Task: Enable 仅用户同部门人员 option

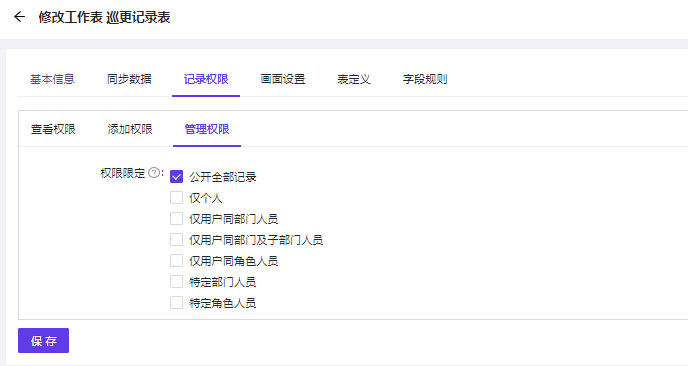Action: 176,219
